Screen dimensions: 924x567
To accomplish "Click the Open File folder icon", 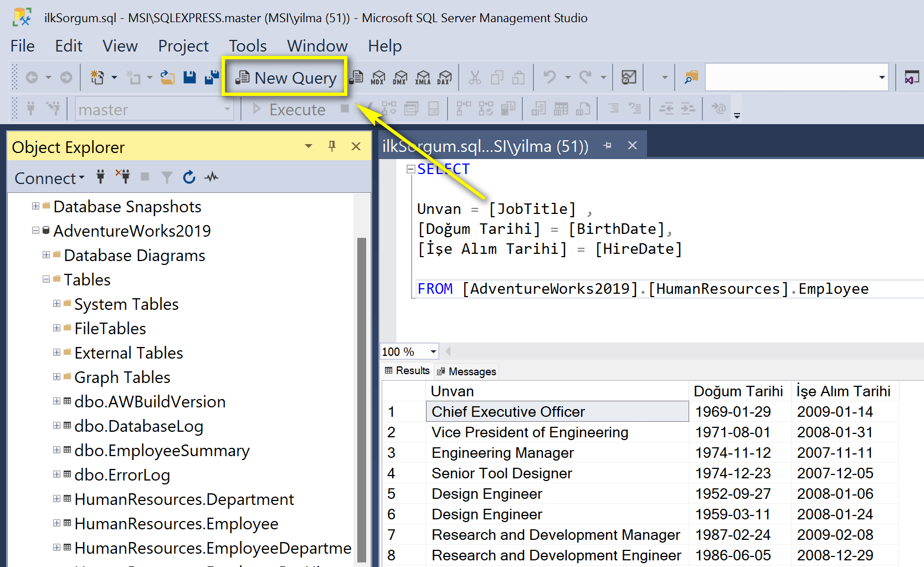I will [x=168, y=77].
